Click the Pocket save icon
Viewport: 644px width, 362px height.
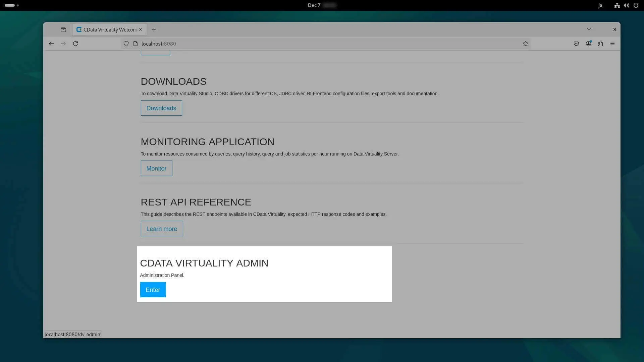(576, 44)
